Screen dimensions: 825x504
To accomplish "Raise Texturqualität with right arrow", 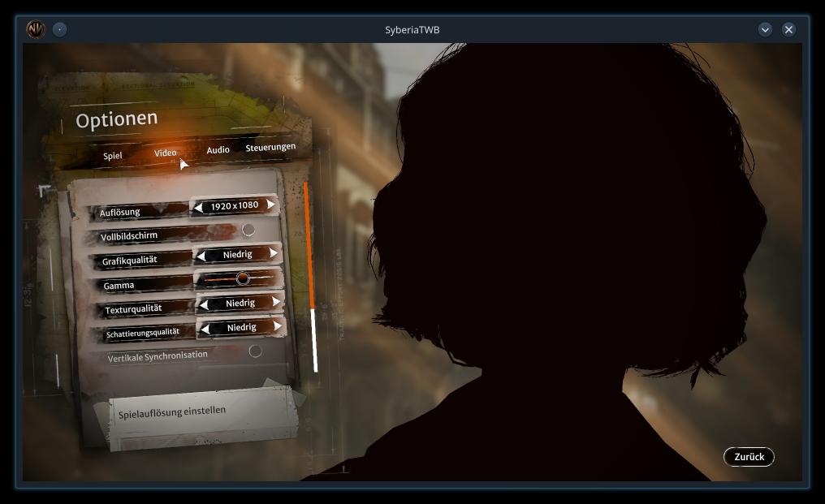I will (276, 301).
